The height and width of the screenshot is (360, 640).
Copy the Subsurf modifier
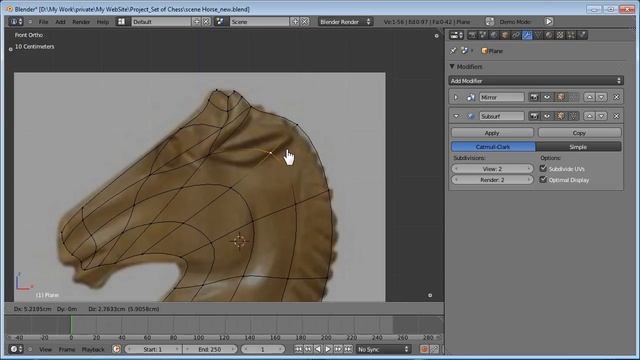(580, 133)
